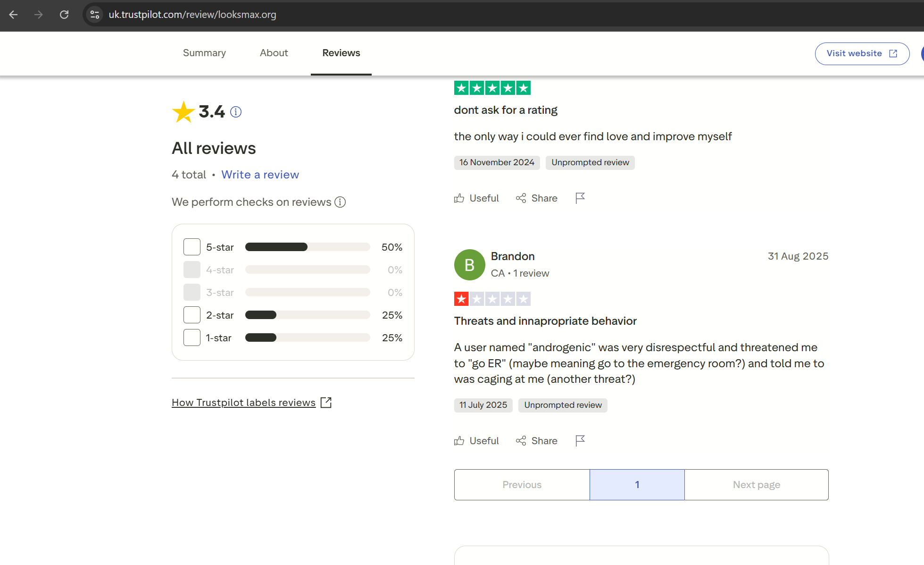Open site information icon in address bar
The height and width of the screenshot is (565, 924).
pyautogui.click(x=95, y=15)
